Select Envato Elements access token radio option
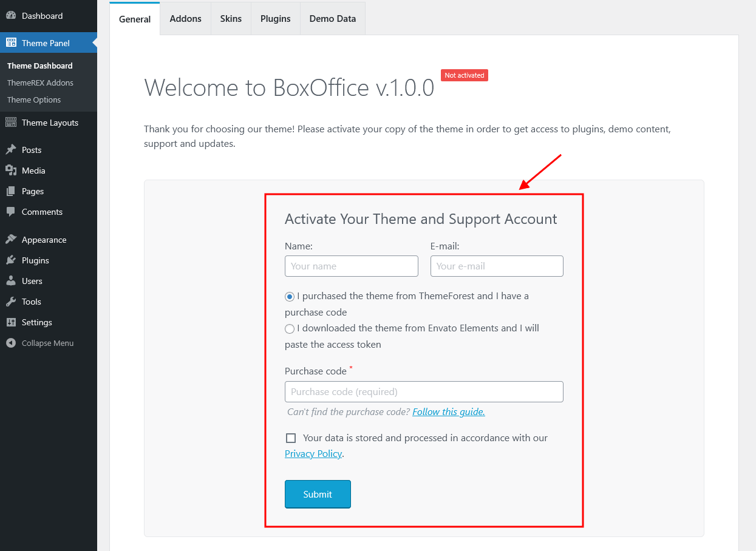 290,329
